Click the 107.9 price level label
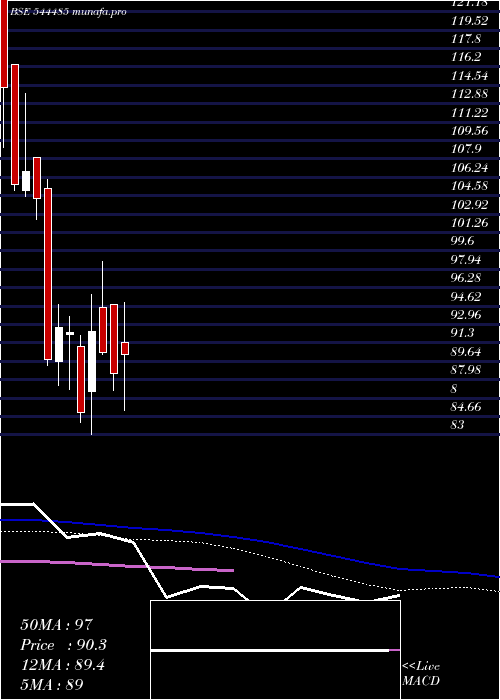 (x=466, y=150)
